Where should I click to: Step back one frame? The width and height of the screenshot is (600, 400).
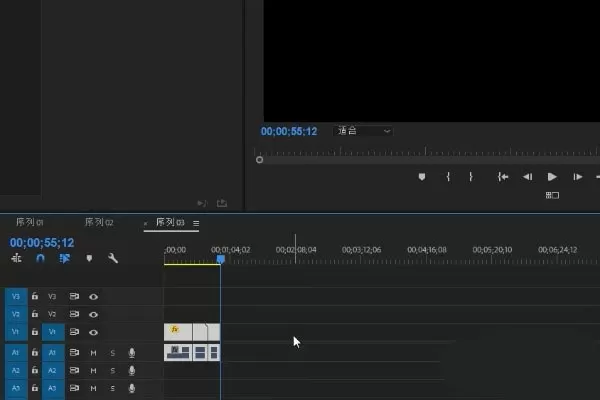pos(527,177)
